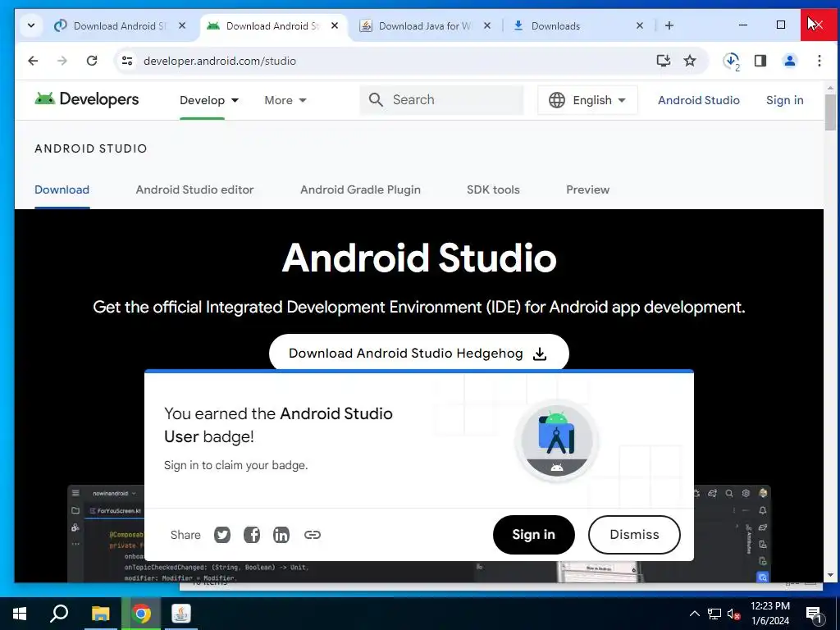Click the install app icon in address bar

point(663,61)
